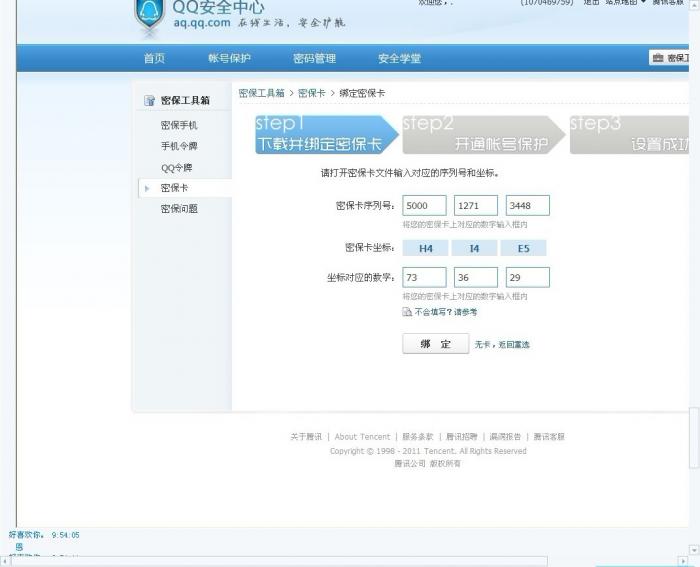
Task: Open the 密码管理 navigation tab
Action: [314, 58]
